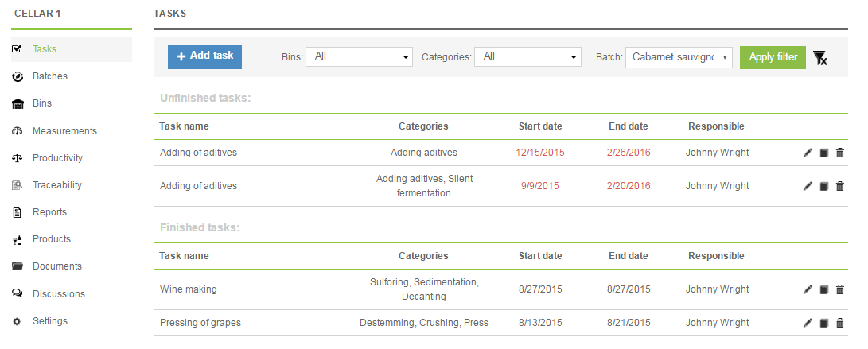Open Batch dropdown showing Cabernet sauvignon
The height and width of the screenshot is (349, 868).
tap(679, 57)
